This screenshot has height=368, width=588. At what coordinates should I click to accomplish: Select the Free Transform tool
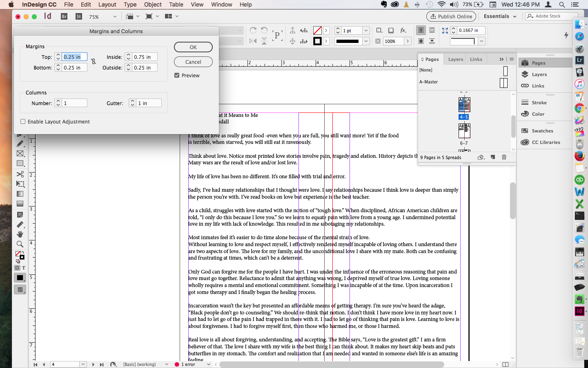tap(20, 184)
